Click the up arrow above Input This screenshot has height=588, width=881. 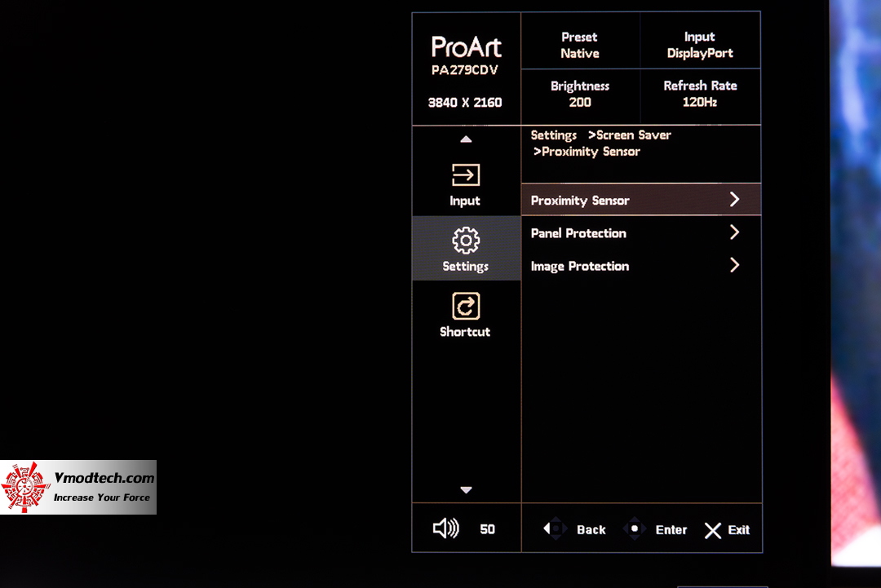point(466,139)
